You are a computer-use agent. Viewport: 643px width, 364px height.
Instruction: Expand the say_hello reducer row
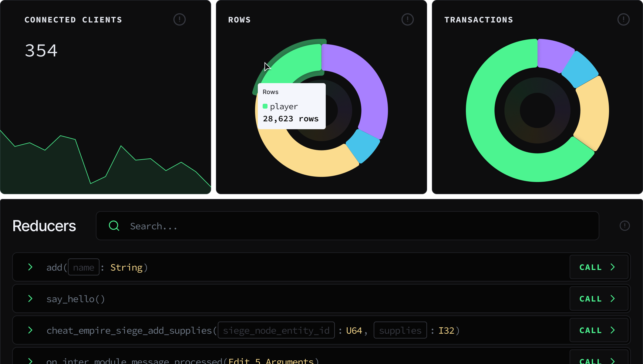30,299
